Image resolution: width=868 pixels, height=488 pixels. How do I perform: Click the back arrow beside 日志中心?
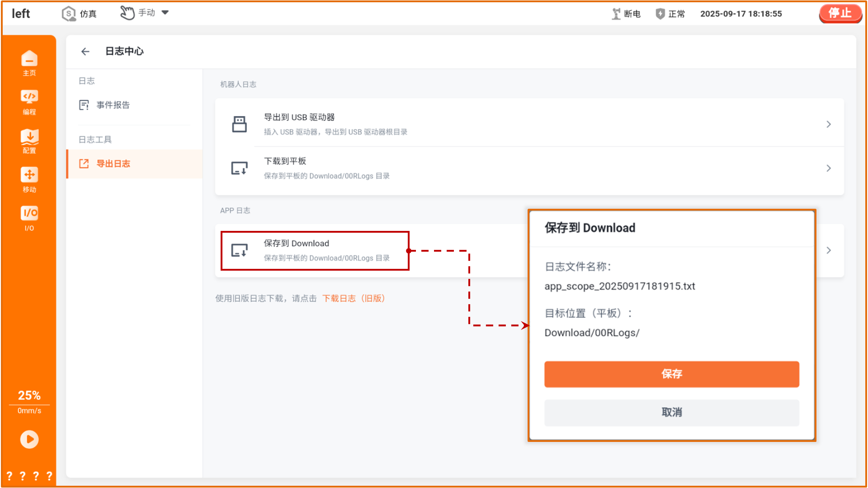tap(85, 52)
